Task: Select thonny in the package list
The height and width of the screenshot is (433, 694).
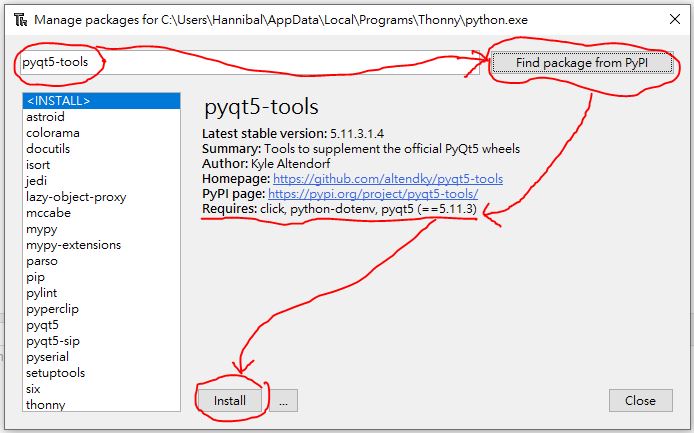Action: coord(101,404)
